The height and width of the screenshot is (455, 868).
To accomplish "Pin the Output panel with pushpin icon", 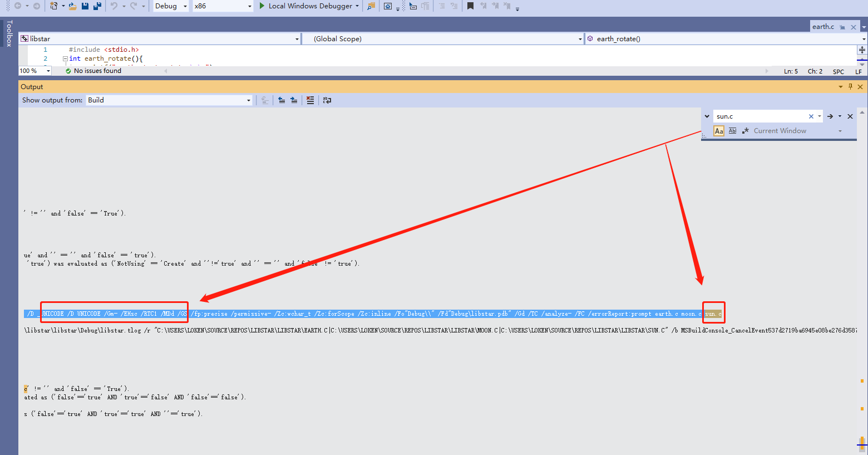I will pyautogui.click(x=850, y=87).
